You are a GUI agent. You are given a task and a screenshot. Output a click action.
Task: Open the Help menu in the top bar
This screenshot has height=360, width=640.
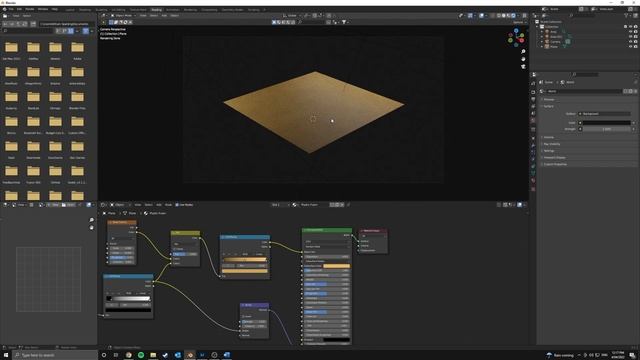pos(55,9)
